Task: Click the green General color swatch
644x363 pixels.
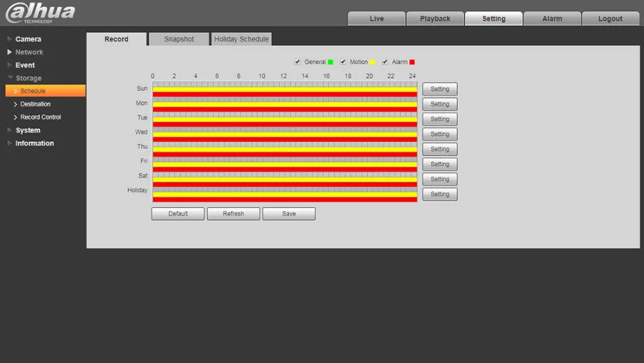Action: (x=330, y=62)
